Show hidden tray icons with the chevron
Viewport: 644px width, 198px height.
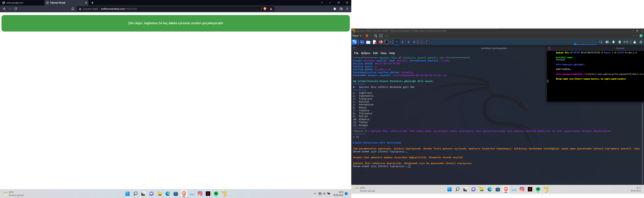click(x=315, y=194)
